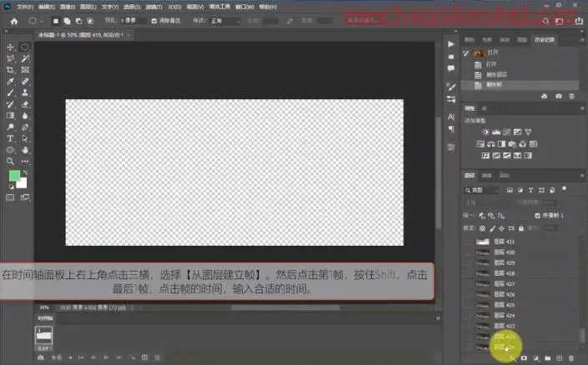Choose the Intersect with Selection mode icon
588x365 pixels.
pyautogui.click(x=90, y=21)
